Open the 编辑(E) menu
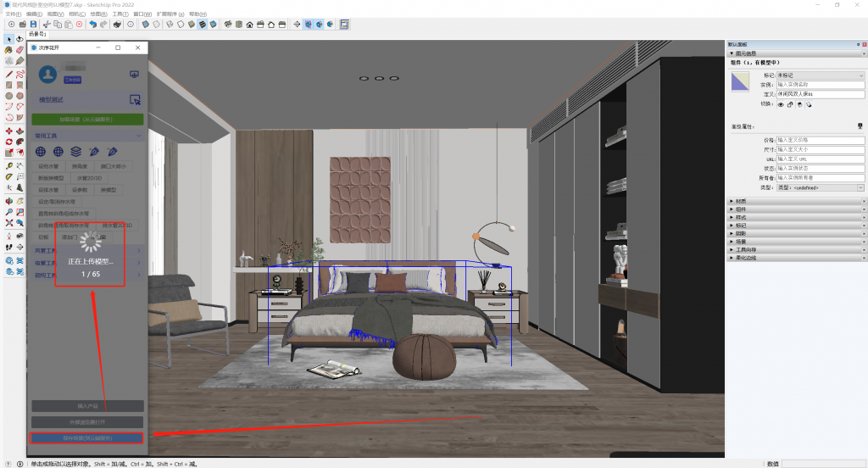The height and width of the screenshot is (468, 868). 34,14
